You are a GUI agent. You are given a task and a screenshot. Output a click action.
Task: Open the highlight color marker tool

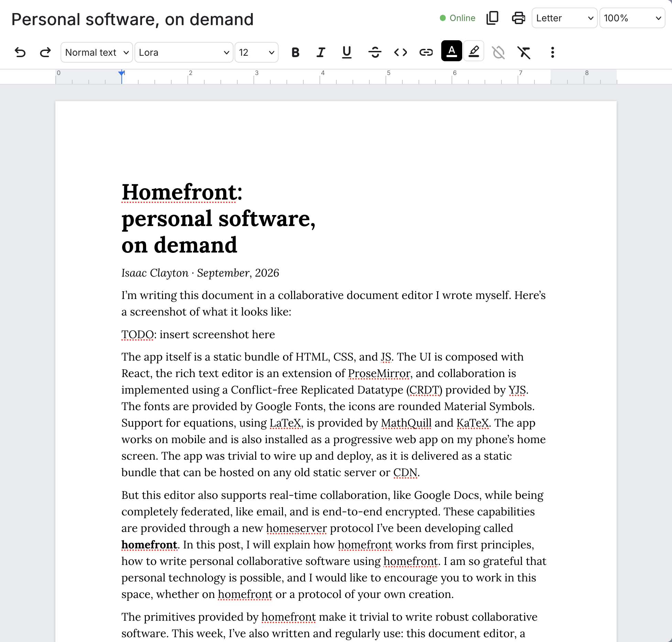474,51
